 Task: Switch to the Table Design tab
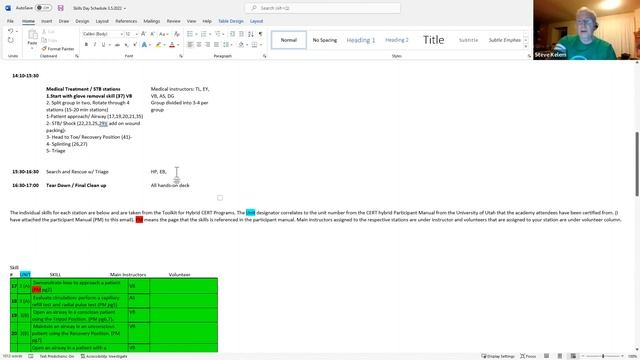[231, 21]
